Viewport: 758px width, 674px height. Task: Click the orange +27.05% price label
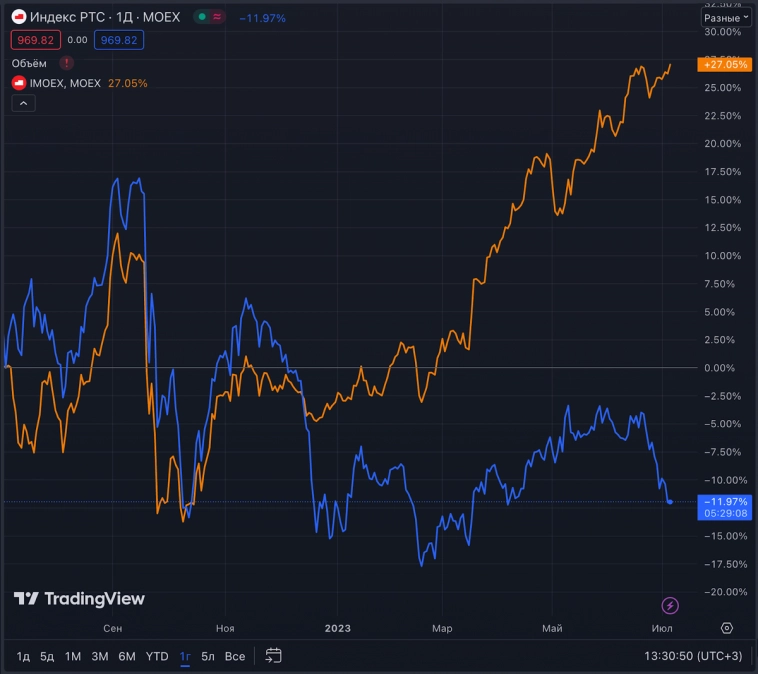(724, 65)
